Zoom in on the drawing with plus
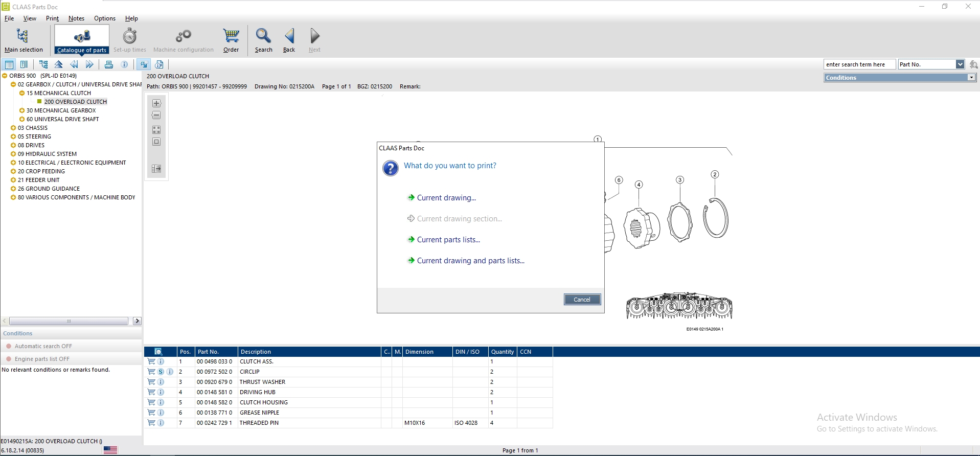The image size is (980, 456). coord(156,103)
